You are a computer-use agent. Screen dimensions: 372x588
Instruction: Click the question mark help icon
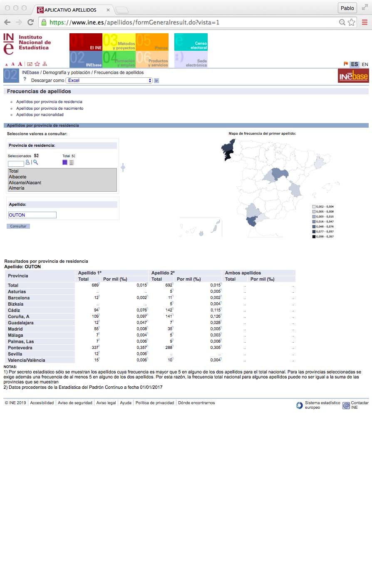coord(25,79)
